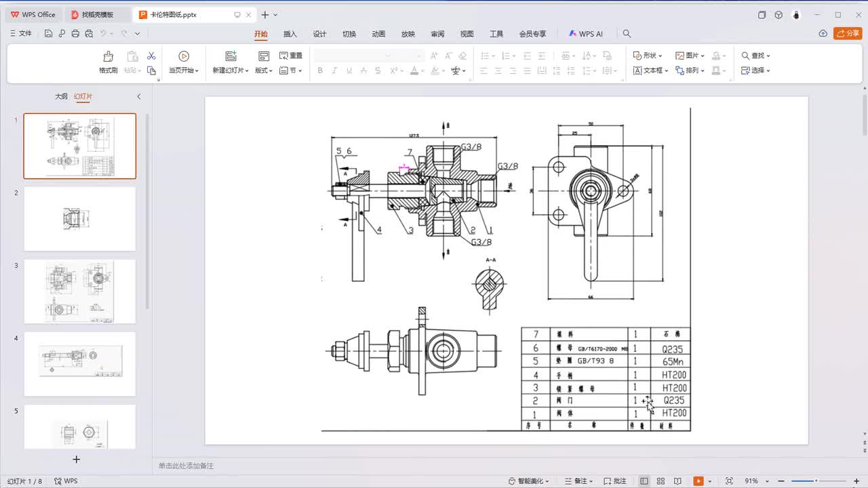Image resolution: width=868 pixels, height=488 pixels.
Task: Open the zoom percentage 91% dropdown
Action: [x=755, y=481]
